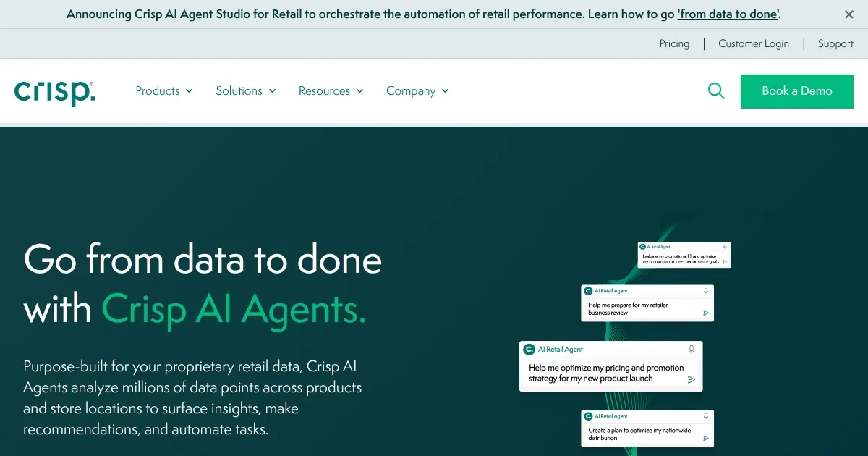Click Crisp C logo on pricing strategy card
The height and width of the screenshot is (456, 868).
(x=529, y=349)
